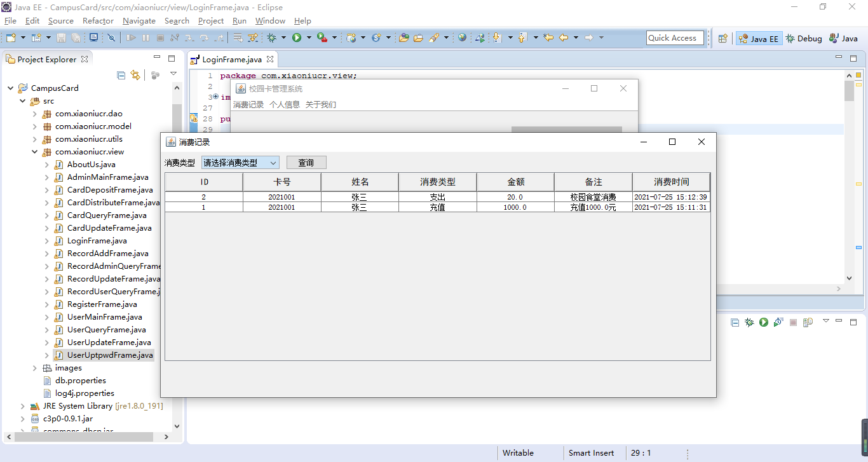
Task: Select UserUptpwdFrame.java in the tree
Action: [x=110, y=355]
